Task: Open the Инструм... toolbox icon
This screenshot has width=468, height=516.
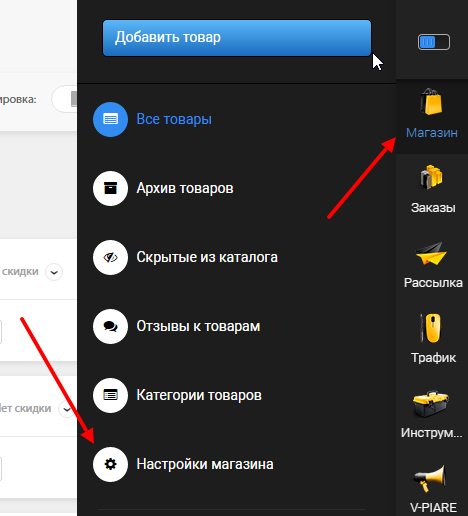Action: click(431, 404)
